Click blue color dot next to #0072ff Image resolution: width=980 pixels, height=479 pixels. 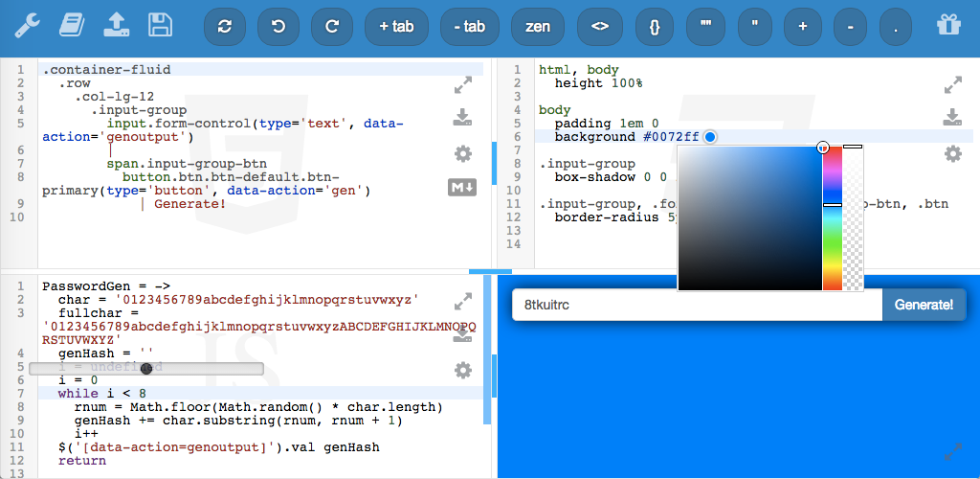coord(709,137)
